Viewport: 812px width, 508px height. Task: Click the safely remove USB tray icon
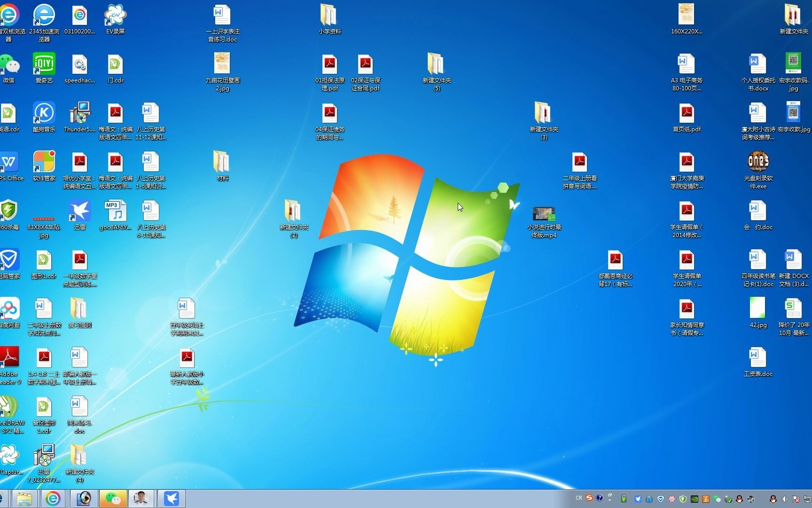[728, 499]
